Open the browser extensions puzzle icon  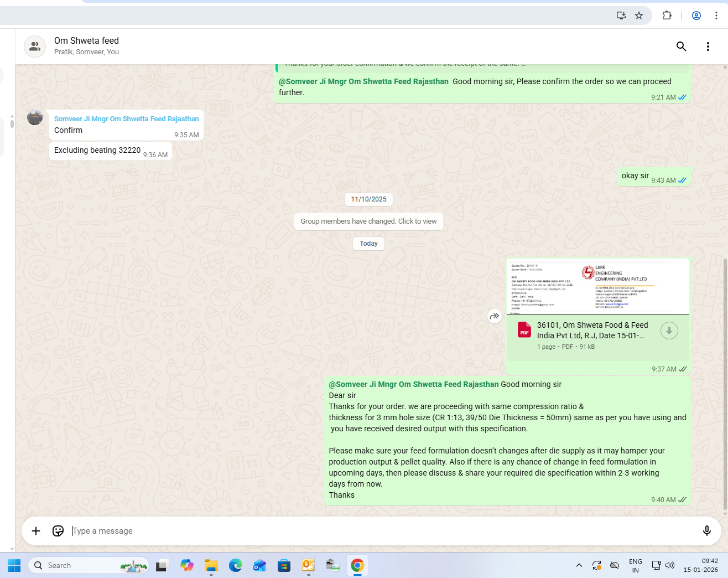pyautogui.click(x=667, y=16)
